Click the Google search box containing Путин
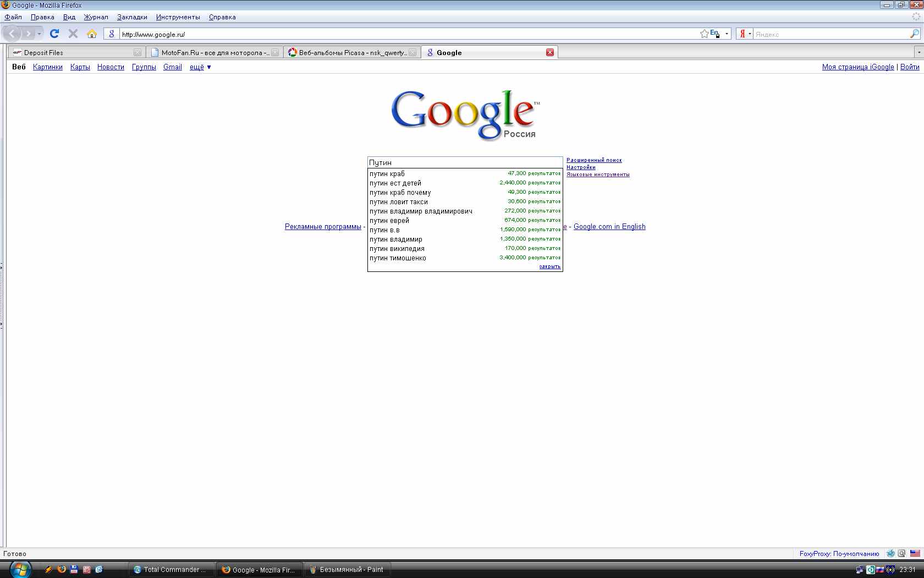This screenshot has width=924, height=578. point(465,162)
